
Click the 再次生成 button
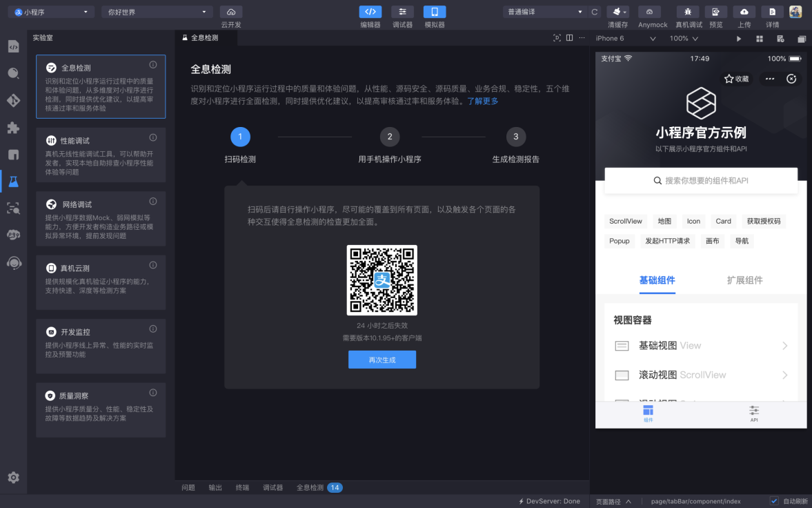pos(382,360)
